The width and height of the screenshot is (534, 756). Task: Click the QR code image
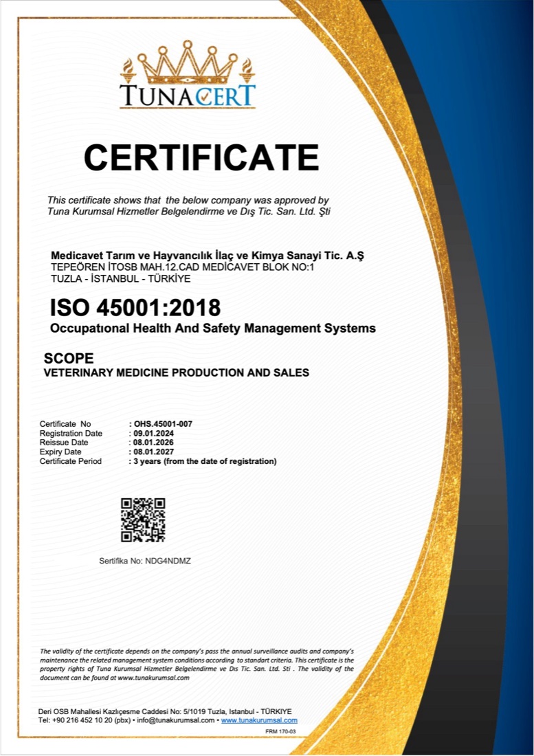143,520
